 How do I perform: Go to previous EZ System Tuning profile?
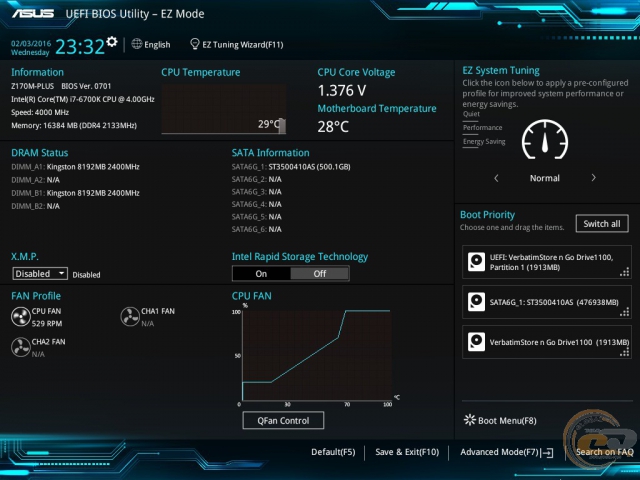(496, 178)
